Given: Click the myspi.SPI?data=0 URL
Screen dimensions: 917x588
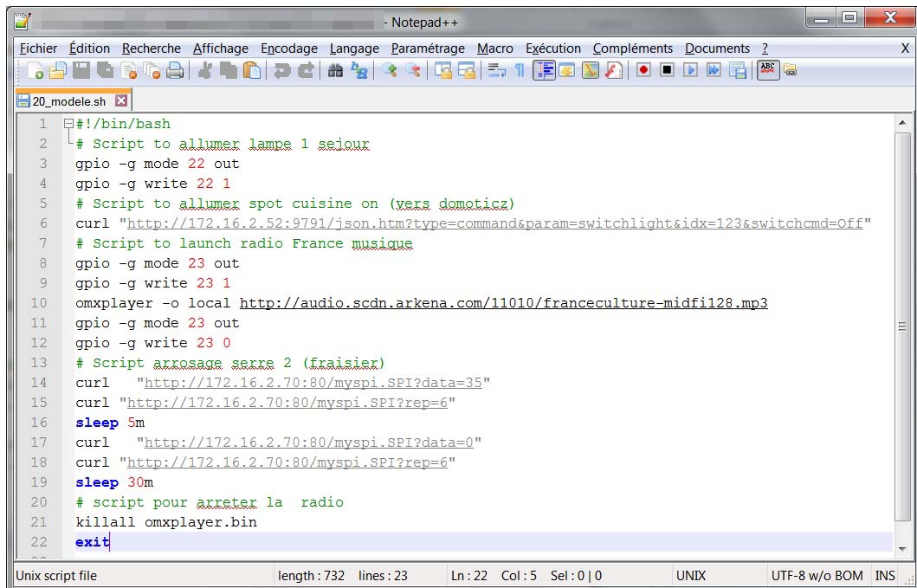Looking at the screenshot, I should point(309,443).
